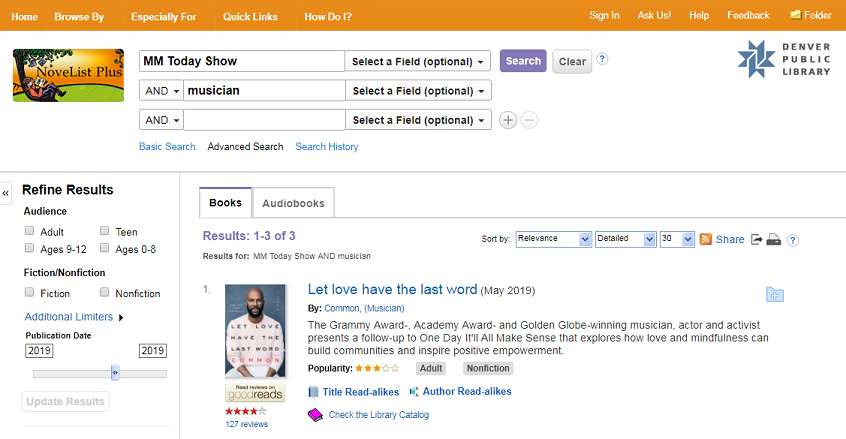
Task: Add Let love have the last word to folder
Action: 775,294
